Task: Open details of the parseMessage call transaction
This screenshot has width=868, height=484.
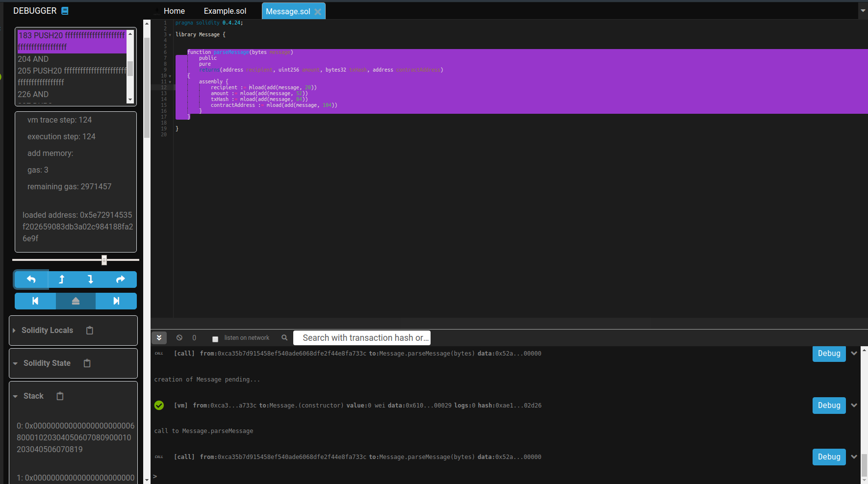Action: [x=854, y=353]
